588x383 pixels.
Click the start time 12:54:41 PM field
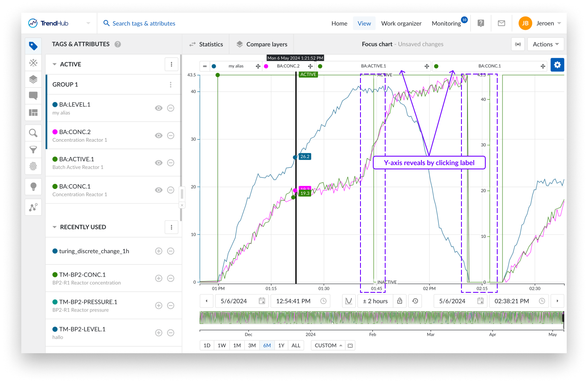[293, 301]
